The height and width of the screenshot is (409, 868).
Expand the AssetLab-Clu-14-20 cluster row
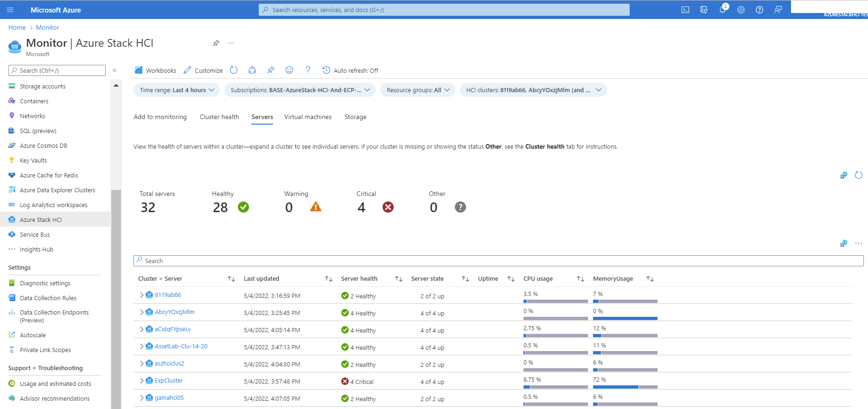pyautogui.click(x=141, y=346)
